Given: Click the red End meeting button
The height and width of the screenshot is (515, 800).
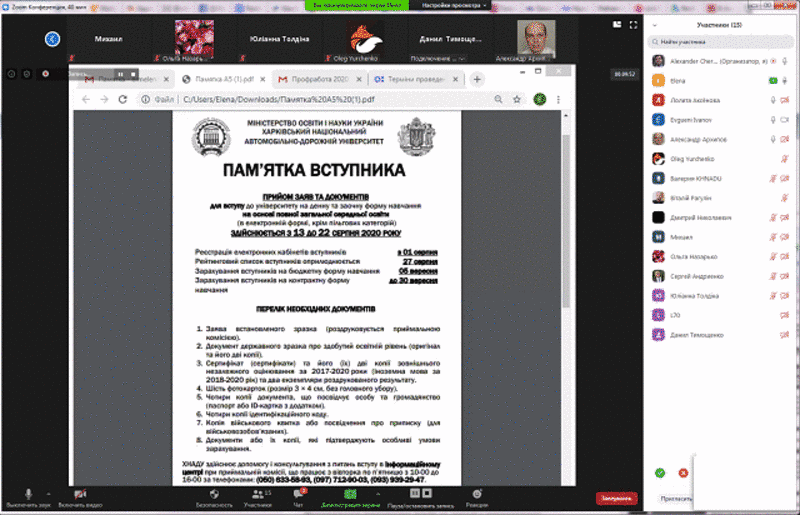Looking at the screenshot, I should (x=616, y=498).
